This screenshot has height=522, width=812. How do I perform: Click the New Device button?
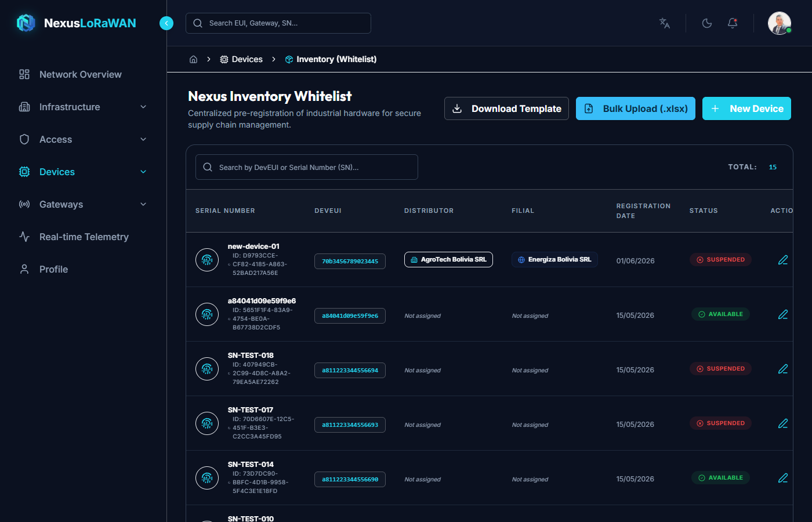(746, 108)
